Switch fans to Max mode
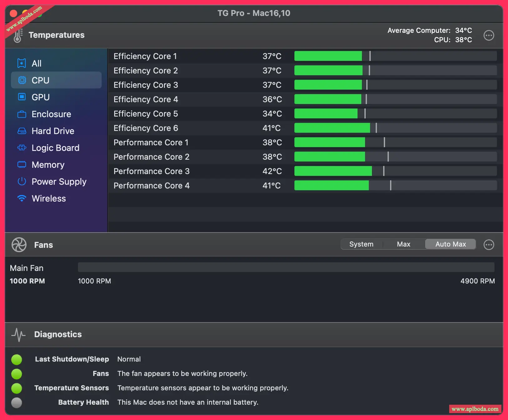This screenshot has height=420, width=508. 404,244
